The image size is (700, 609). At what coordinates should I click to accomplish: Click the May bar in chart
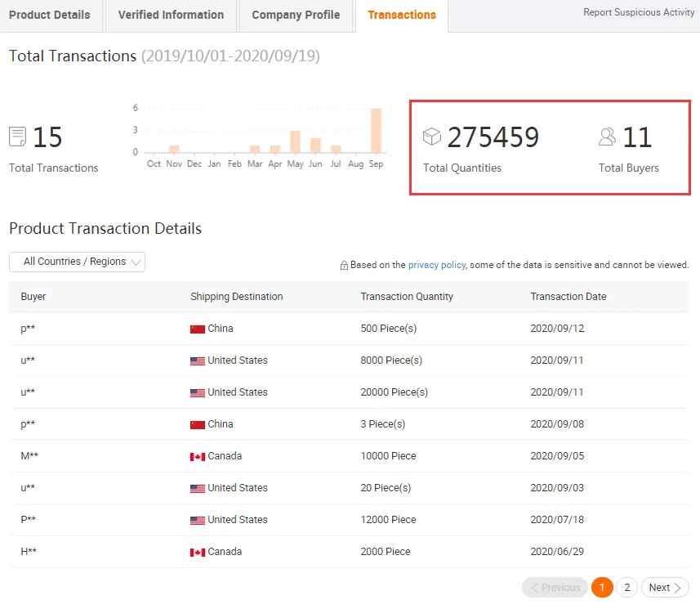point(295,141)
